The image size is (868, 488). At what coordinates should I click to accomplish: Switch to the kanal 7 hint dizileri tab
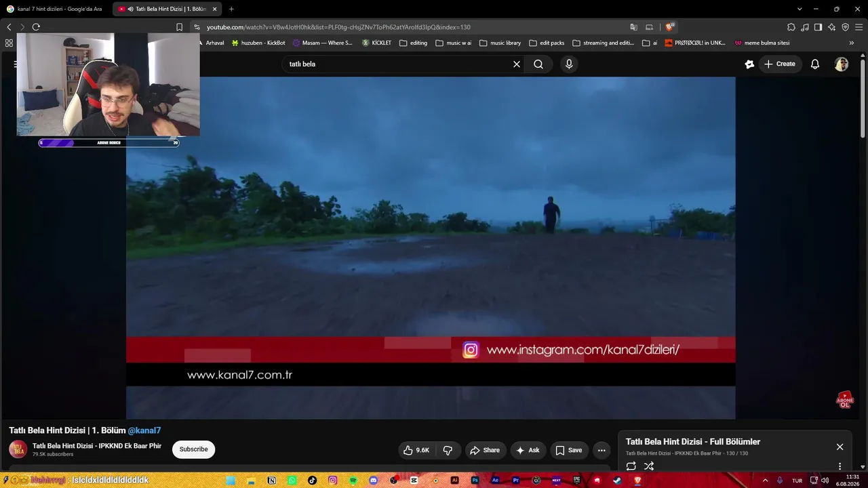pos(56,9)
